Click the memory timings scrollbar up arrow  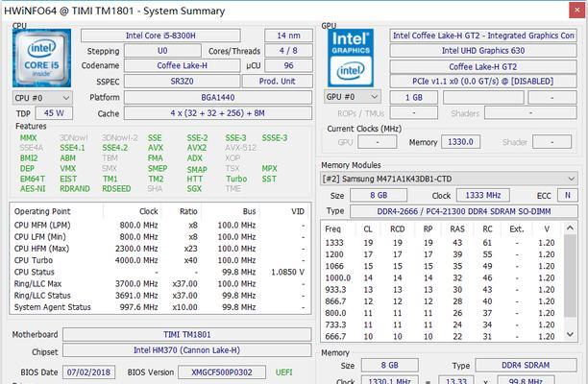(570, 228)
